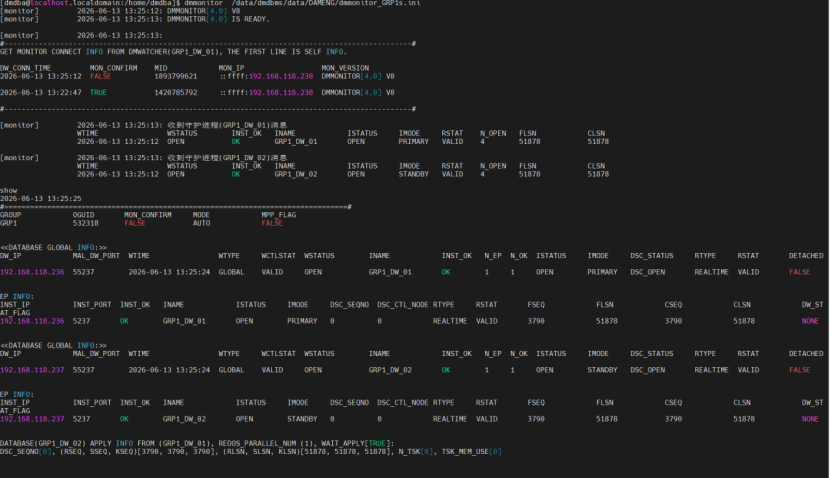Click the MON_IP column header
The width and height of the screenshot is (831, 478).
231,68
